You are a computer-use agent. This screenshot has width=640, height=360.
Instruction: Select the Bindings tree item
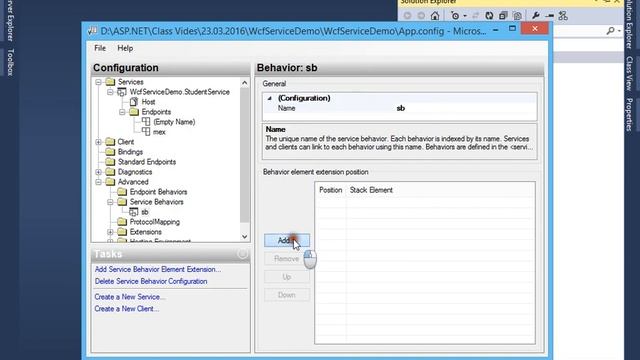pyautogui.click(x=130, y=152)
